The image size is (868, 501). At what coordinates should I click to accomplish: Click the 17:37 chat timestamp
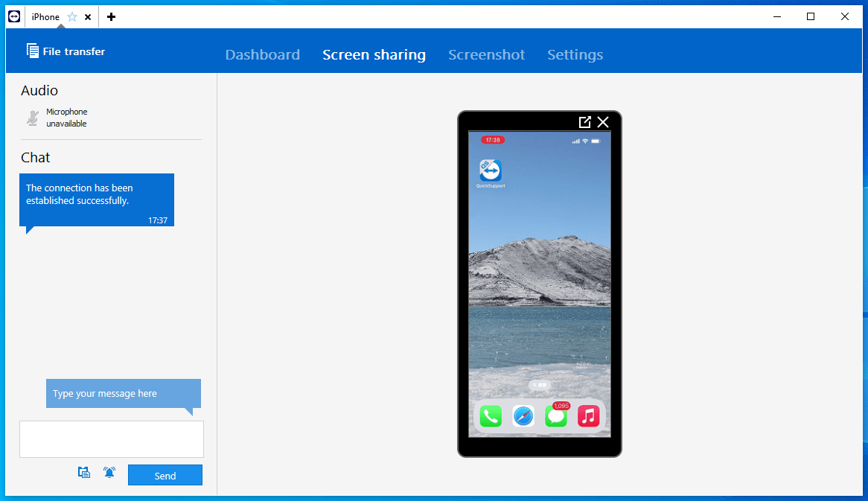click(158, 220)
